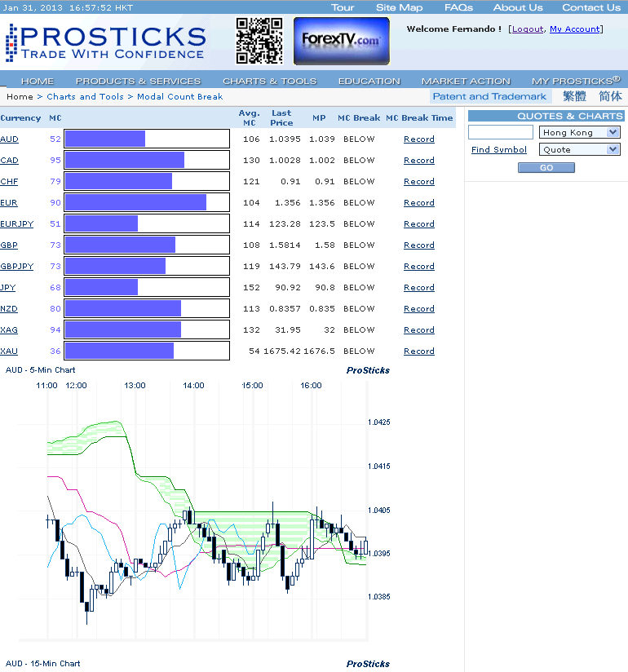Open the ForexTV.com banner

click(341, 41)
